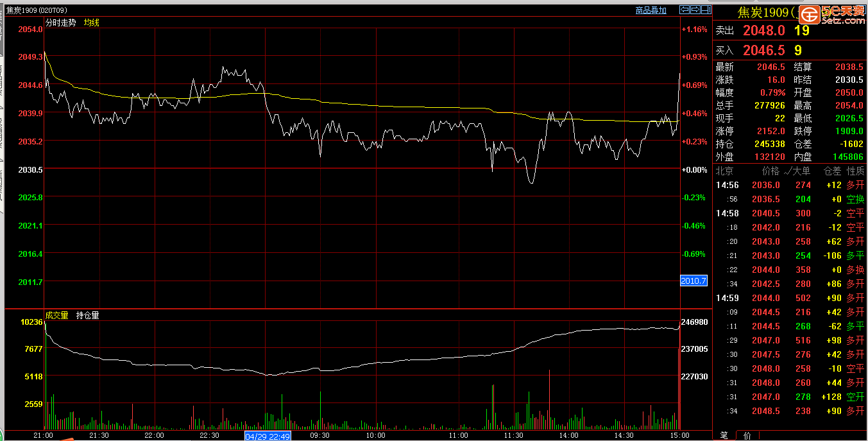Click the 外盘 value 132120

770,157
